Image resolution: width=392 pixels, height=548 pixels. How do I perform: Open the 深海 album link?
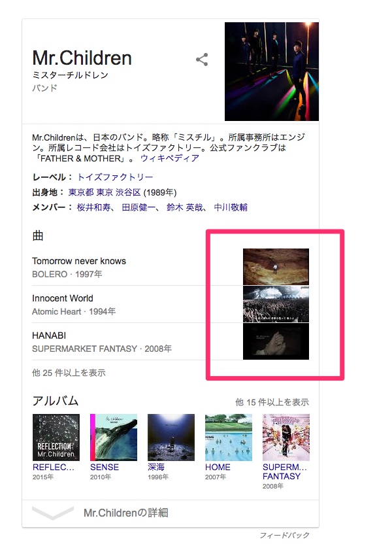click(x=155, y=467)
